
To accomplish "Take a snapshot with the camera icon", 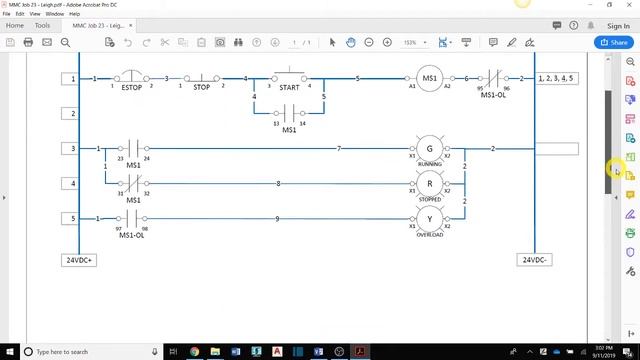I will (x=220, y=42).
